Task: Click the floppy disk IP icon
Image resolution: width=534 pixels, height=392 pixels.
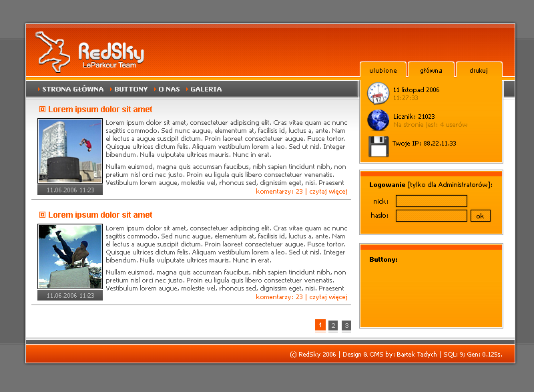Action: coord(378,146)
